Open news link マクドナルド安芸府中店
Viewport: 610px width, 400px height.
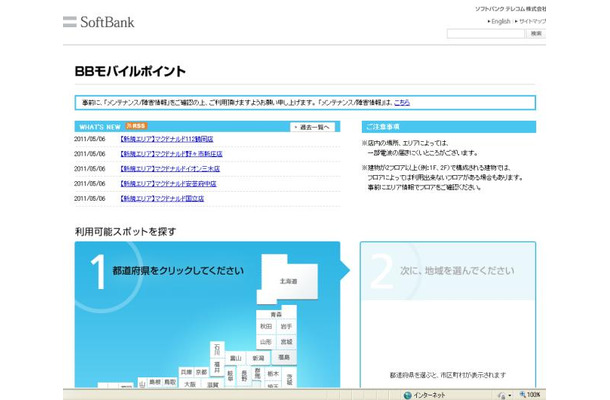[x=168, y=183]
